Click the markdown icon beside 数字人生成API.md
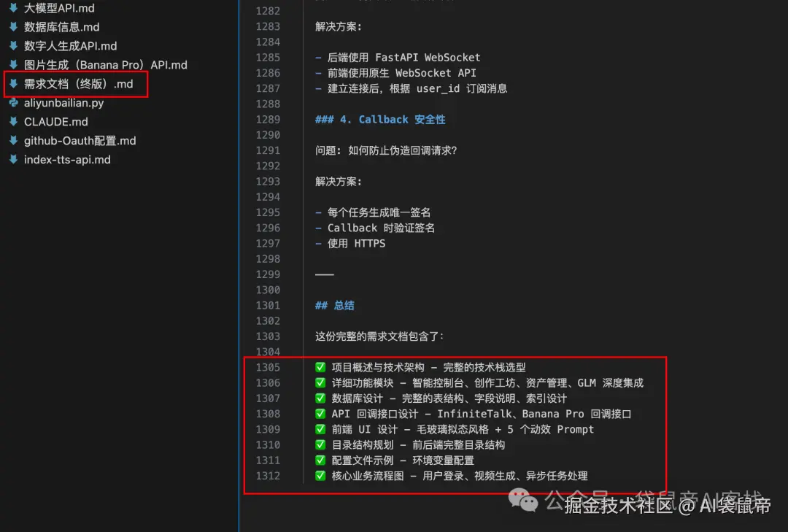The image size is (788, 532). point(14,46)
